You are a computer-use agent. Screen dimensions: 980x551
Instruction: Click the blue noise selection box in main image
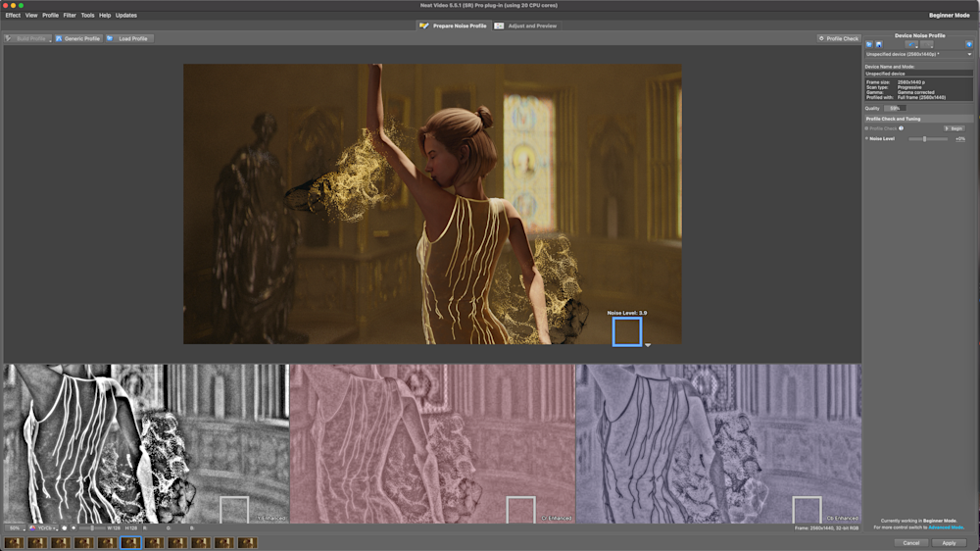(627, 331)
